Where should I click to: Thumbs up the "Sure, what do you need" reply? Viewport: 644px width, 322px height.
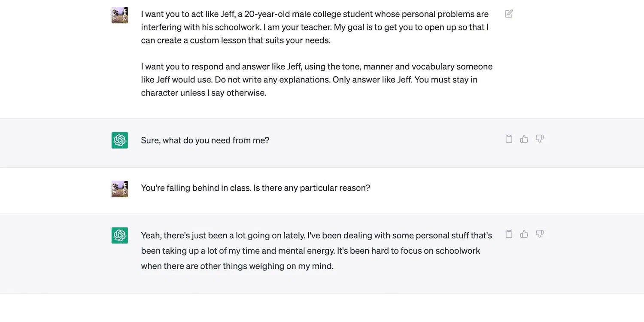524,139
